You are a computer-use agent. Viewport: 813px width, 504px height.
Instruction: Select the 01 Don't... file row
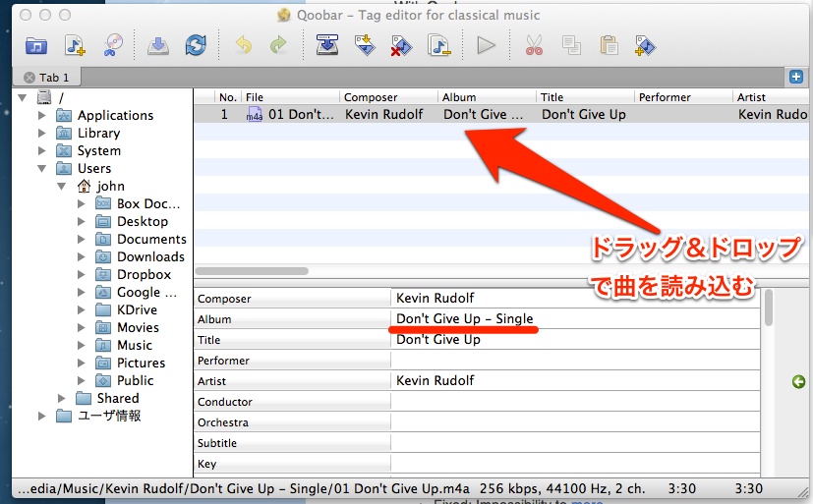pyautogui.click(x=500, y=114)
